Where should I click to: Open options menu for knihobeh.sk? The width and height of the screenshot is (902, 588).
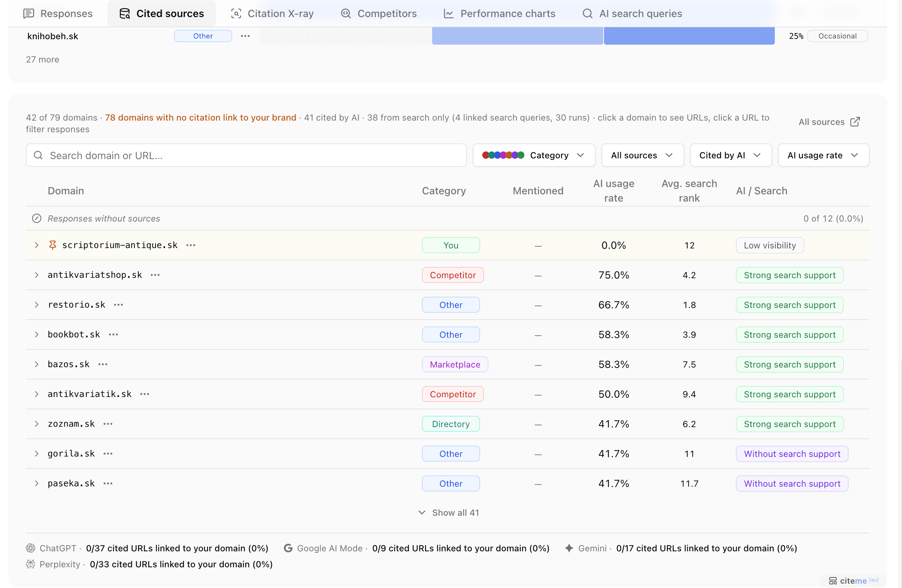pos(245,36)
